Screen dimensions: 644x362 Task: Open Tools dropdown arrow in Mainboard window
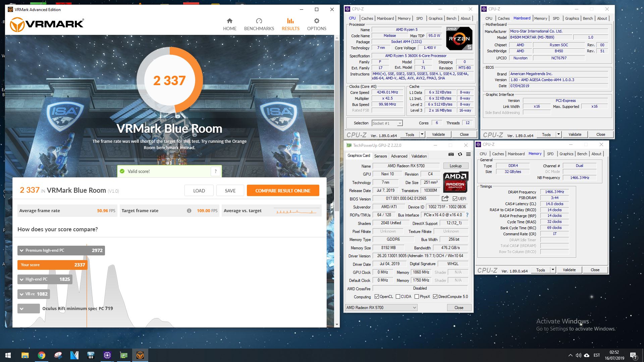tap(558, 134)
